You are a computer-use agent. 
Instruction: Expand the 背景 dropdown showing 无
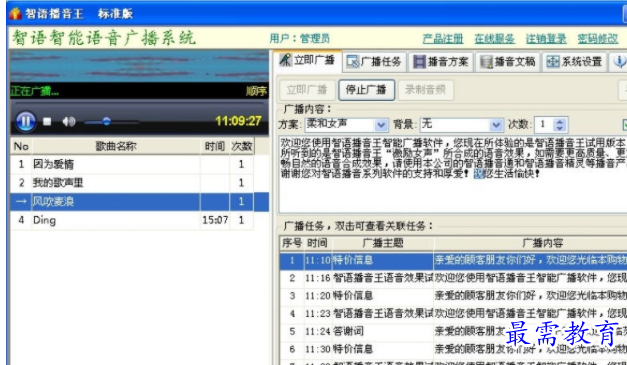496,125
